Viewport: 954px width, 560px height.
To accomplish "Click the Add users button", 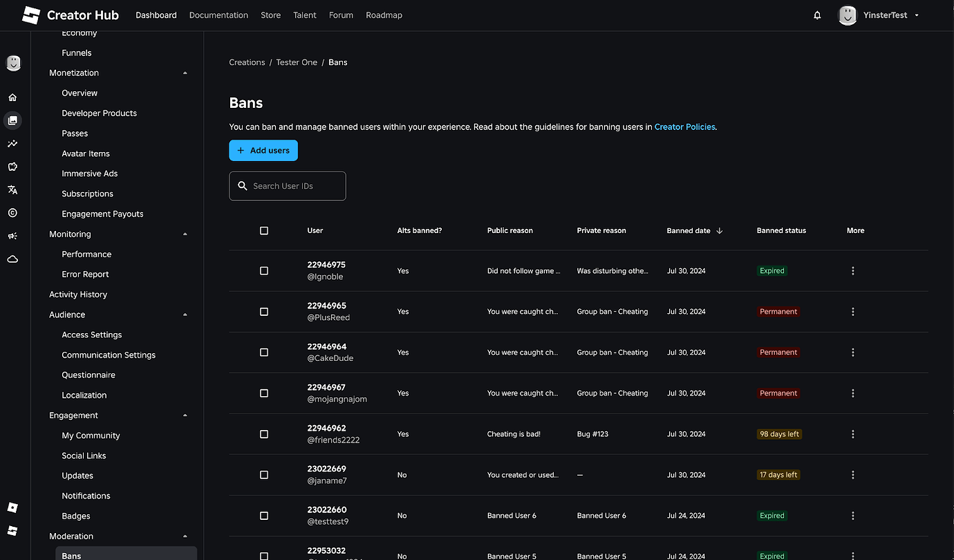I will point(263,150).
